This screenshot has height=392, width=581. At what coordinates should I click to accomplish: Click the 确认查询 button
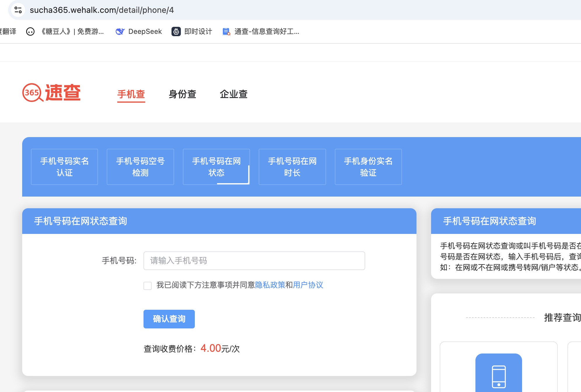click(x=169, y=319)
